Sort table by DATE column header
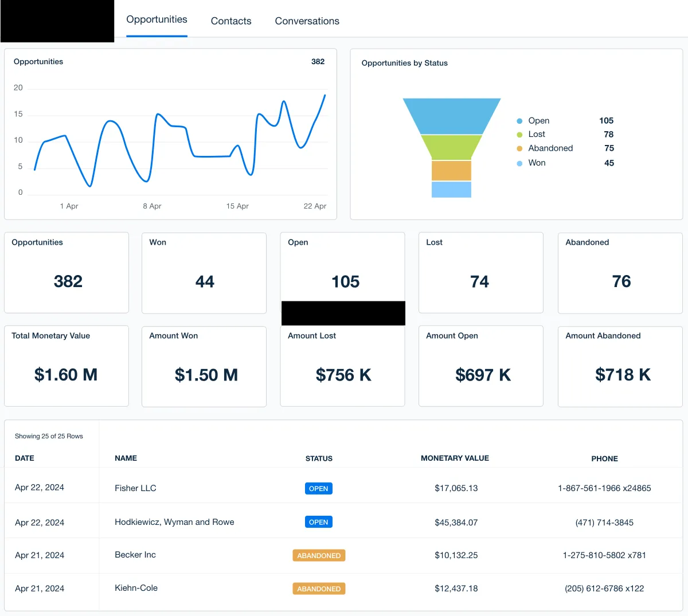 [x=25, y=458]
